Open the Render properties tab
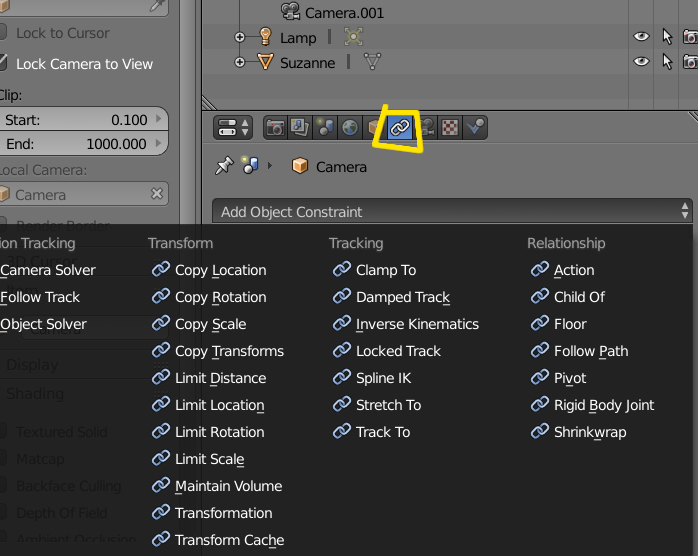698x556 pixels. 276,128
